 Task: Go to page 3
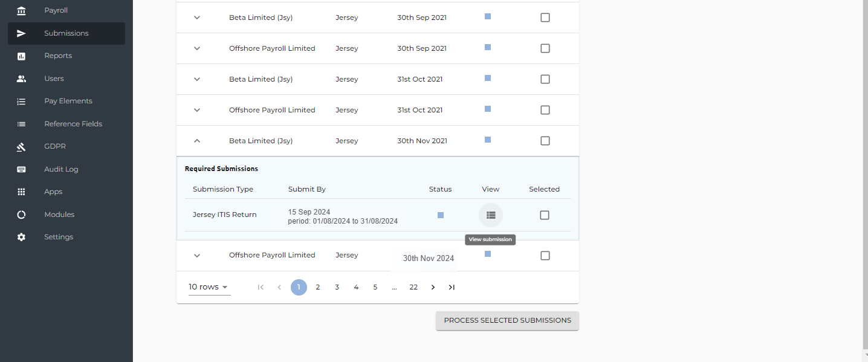pyautogui.click(x=337, y=287)
